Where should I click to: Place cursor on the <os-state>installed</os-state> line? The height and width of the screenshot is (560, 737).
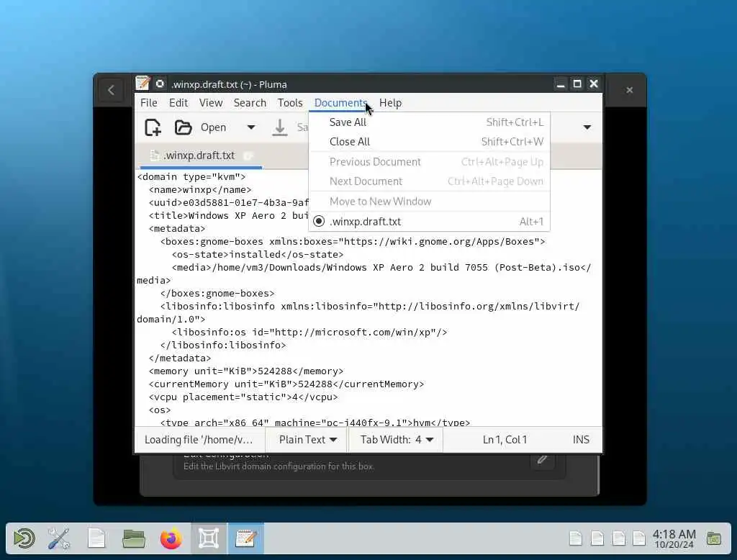coord(258,254)
